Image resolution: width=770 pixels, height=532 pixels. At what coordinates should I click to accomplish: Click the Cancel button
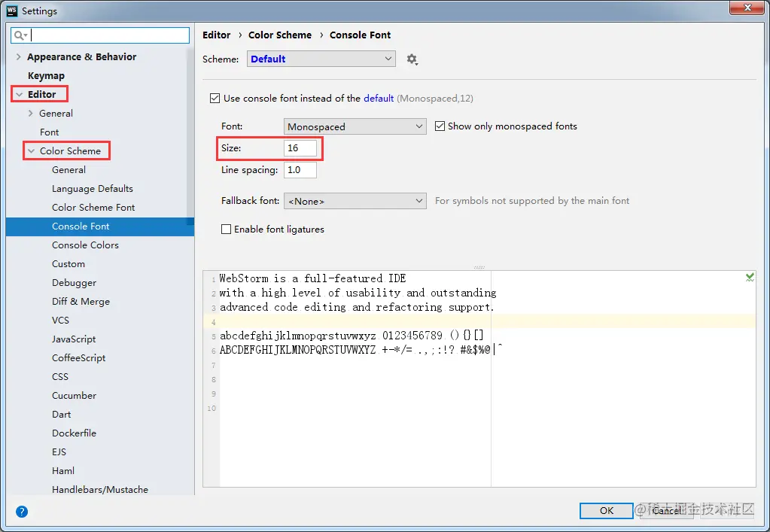pos(667,510)
